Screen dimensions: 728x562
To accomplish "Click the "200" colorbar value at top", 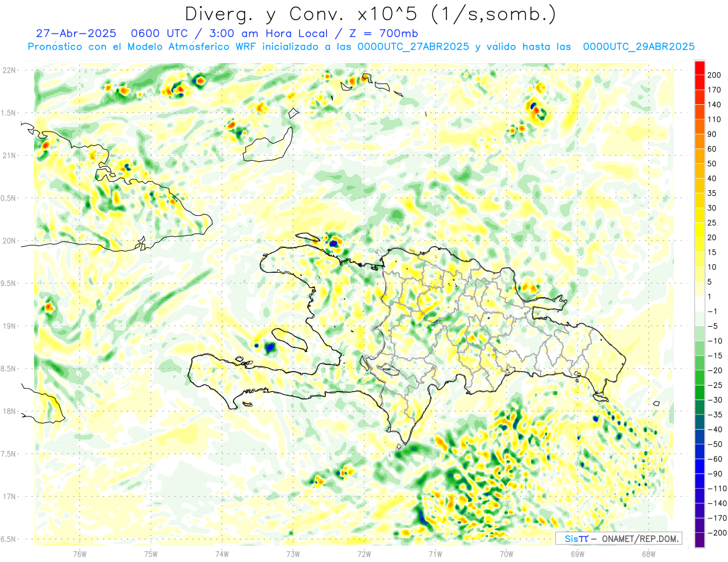I will tap(714, 75).
